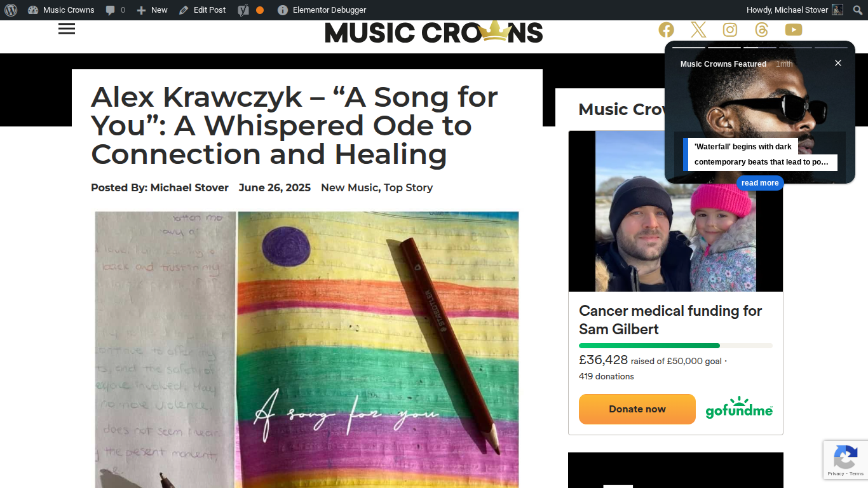Click read more on featured story
This screenshot has width=868, height=488.
[x=760, y=183]
